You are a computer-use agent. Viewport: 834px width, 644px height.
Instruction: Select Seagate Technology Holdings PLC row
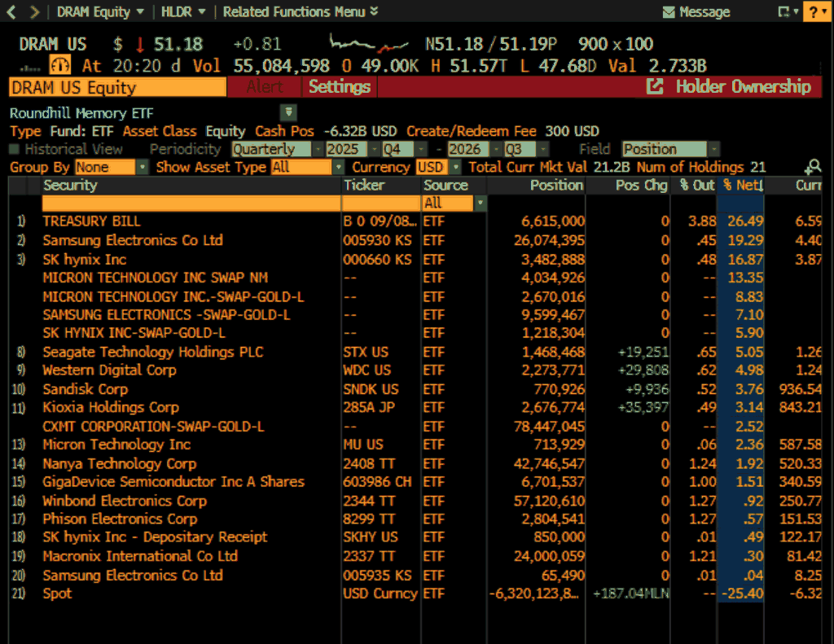[x=415, y=352]
